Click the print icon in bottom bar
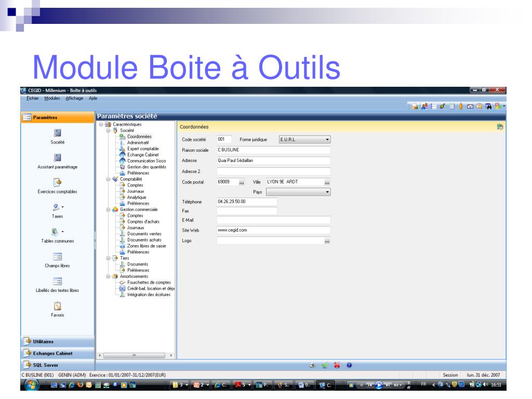This screenshot has width=532, height=399. pyautogui.click(x=312, y=365)
